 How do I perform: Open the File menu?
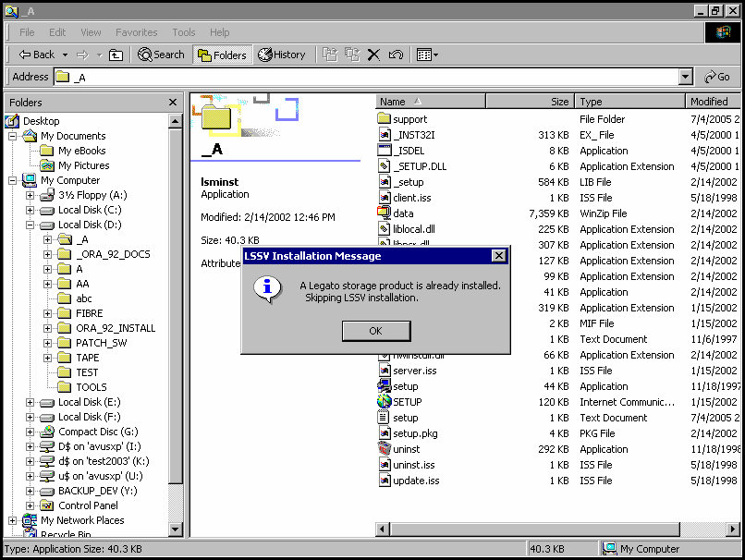[x=27, y=32]
